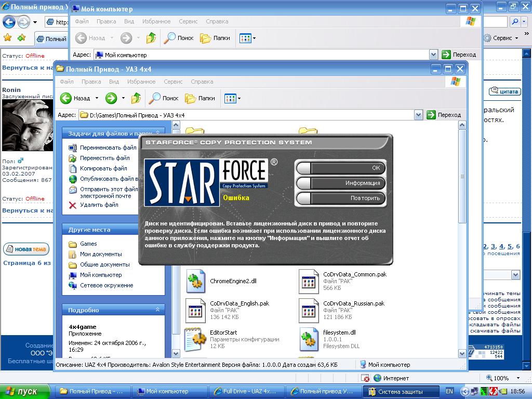Viewport: 532px width, 399px height.
Task: Open Вид menu in Полный Привод window
Action: tap(114, 82)
